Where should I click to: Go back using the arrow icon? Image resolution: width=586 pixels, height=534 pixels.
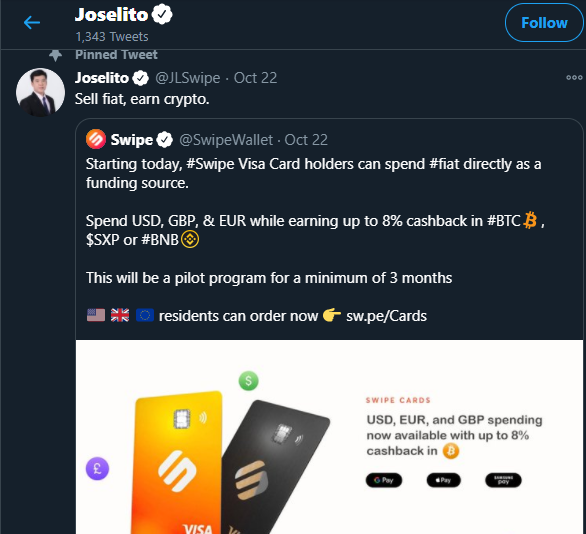click(x=32, y=22)
